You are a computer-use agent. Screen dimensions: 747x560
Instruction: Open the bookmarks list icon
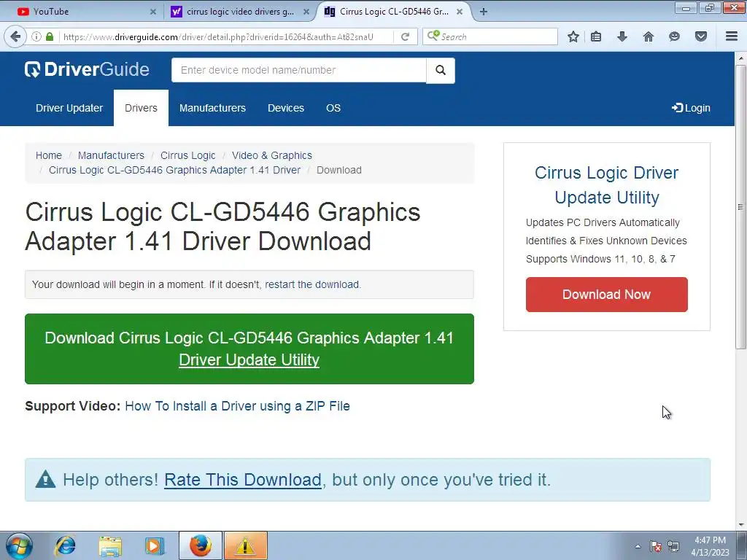(x=596, y=36)
